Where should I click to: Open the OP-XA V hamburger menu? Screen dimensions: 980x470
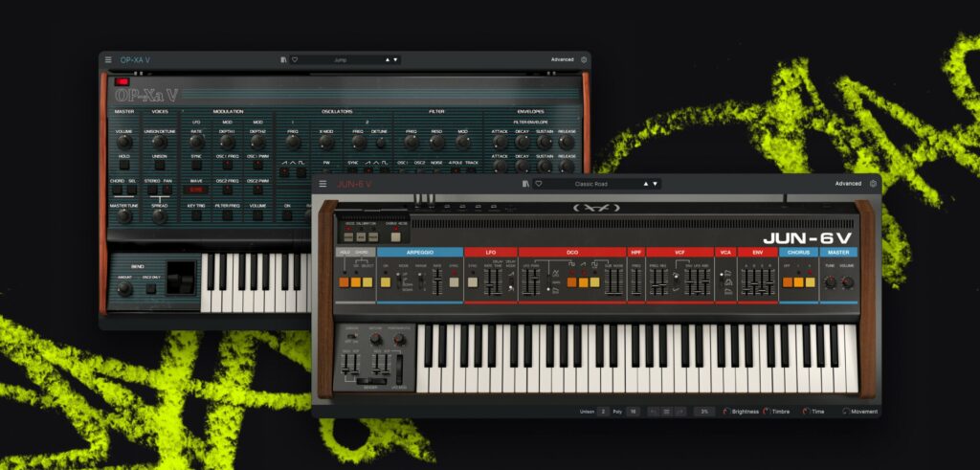tap(108, 60)
